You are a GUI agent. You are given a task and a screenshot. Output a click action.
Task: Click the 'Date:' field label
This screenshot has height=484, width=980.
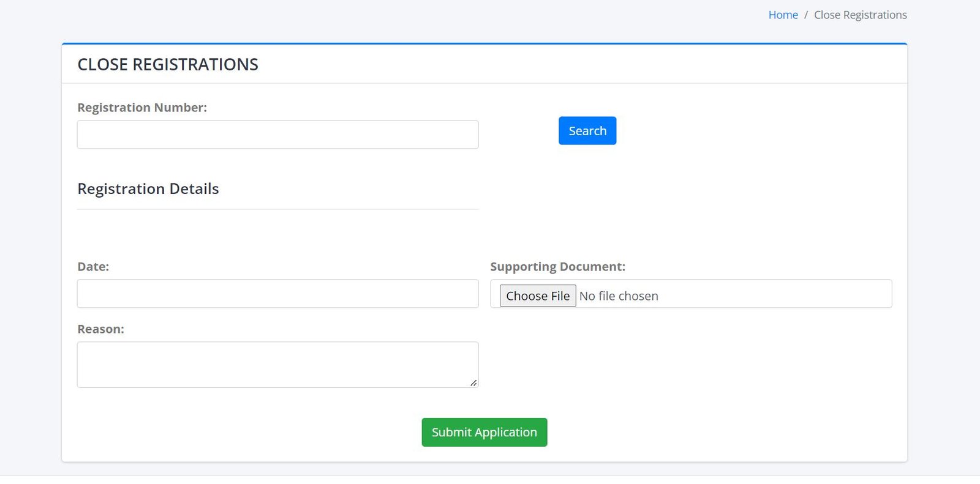click(93, 267)
